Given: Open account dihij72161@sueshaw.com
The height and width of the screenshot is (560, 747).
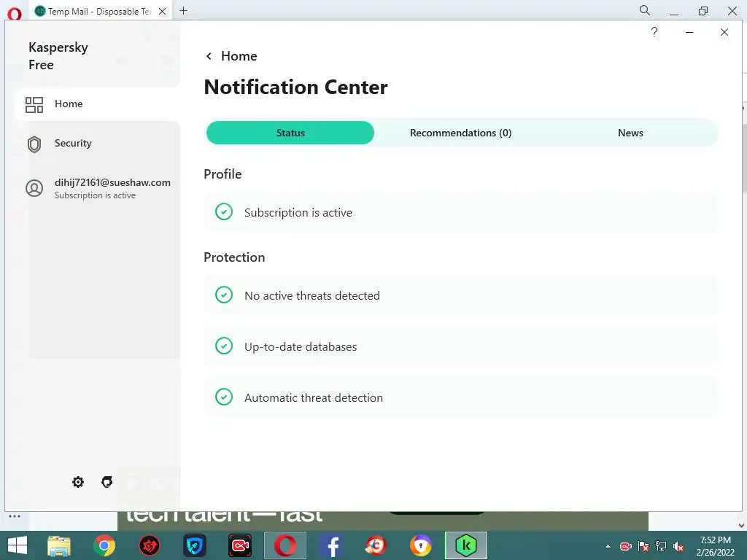Looking at the screenshot, I should click(x=112, y=182).
